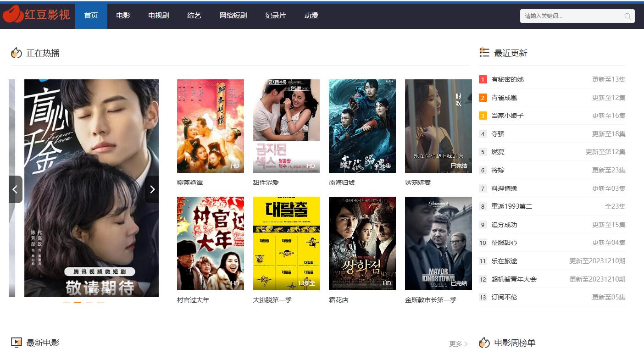This screenshot has width=644, height=354.
Task: Click the 大逃脱第一季 title link
Action: (x=272, y=300)
